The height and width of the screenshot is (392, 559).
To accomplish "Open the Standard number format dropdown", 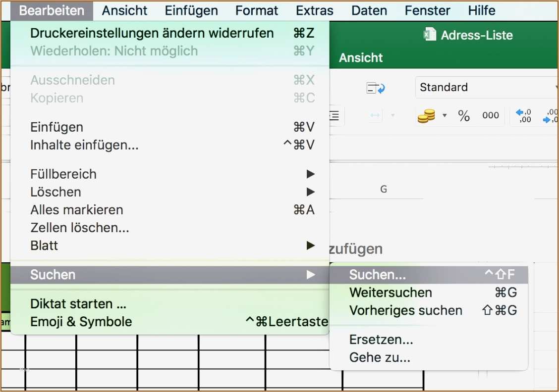I will point(487,87).
